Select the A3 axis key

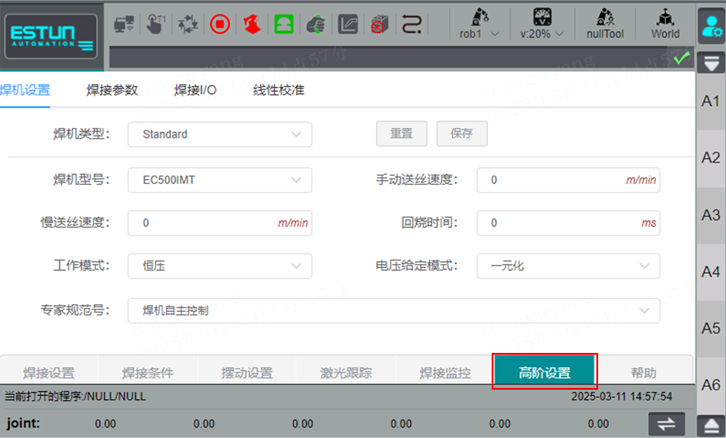coord(711,215)
